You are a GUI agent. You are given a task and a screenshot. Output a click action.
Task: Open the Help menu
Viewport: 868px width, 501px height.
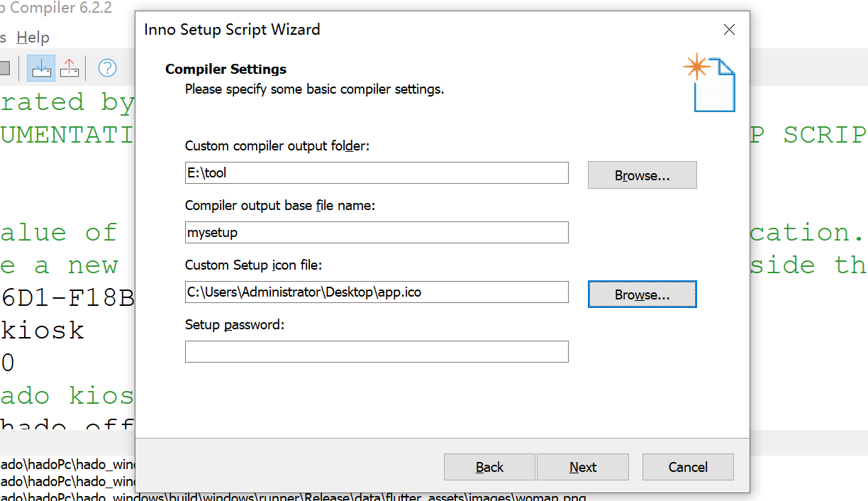point(33,37)
